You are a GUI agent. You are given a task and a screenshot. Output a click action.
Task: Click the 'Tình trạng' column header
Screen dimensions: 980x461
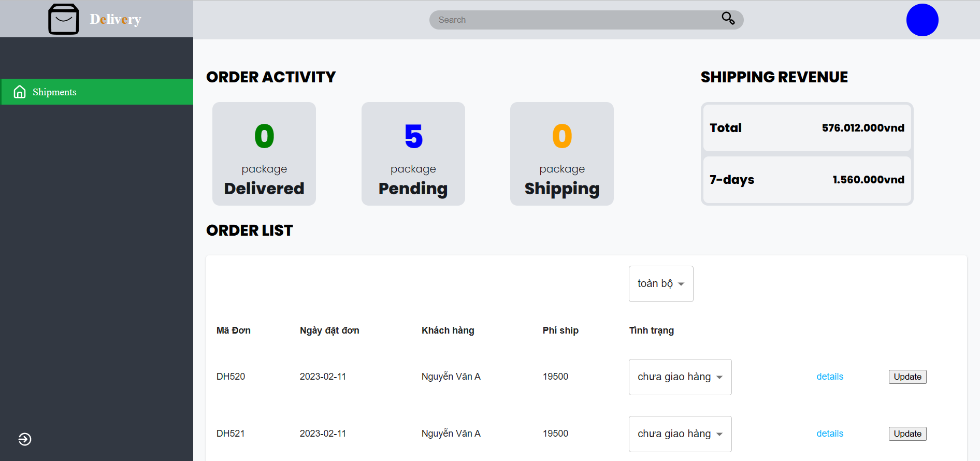point(652,330)
